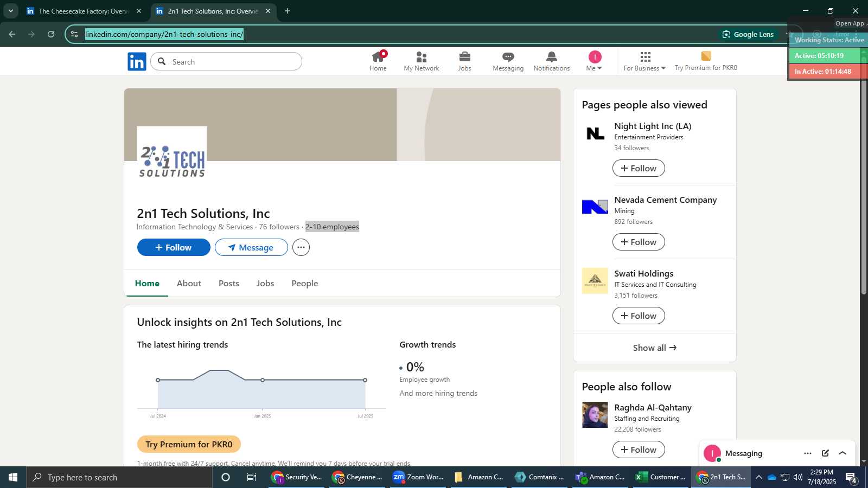This screenshot has width=868, height=488.
Task: Click Raghda Al-Qahtany profile photo
Action: click(595, 415)
